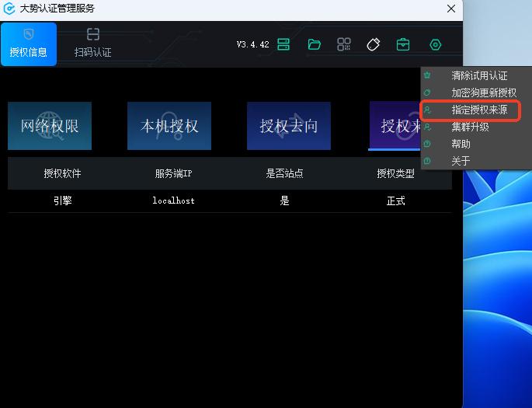The height and width of the screenshot is (408, 532).
Task: Switch to 授权信息 tab
Action: tap(29, 44)
